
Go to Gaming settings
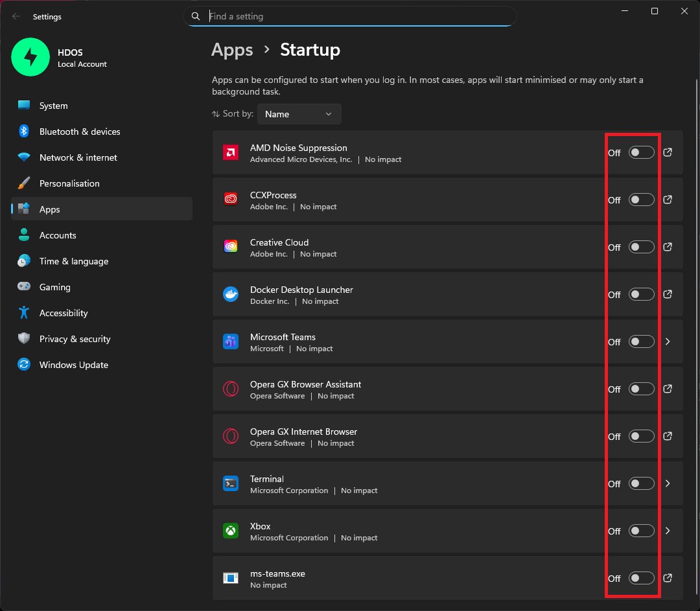tap(102, 287)
